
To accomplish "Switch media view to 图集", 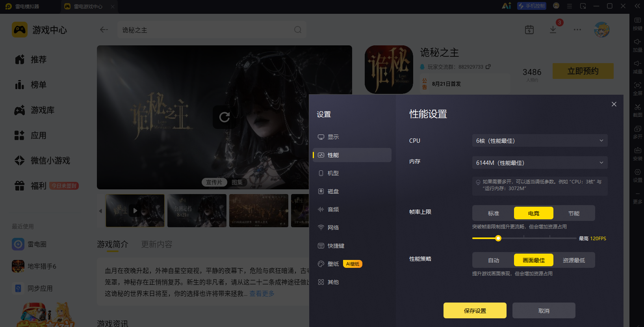I will pyautogui.click(x=237, y=182).
